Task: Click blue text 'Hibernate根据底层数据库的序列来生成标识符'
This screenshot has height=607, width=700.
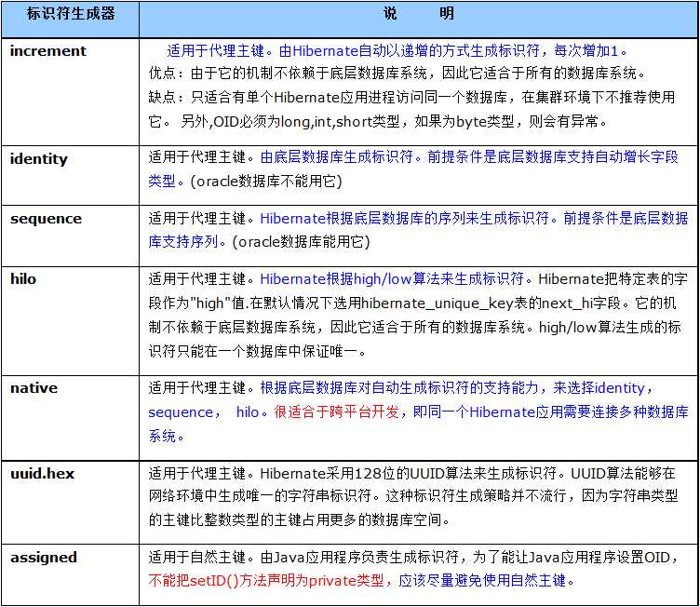Action: pos(405,219)
